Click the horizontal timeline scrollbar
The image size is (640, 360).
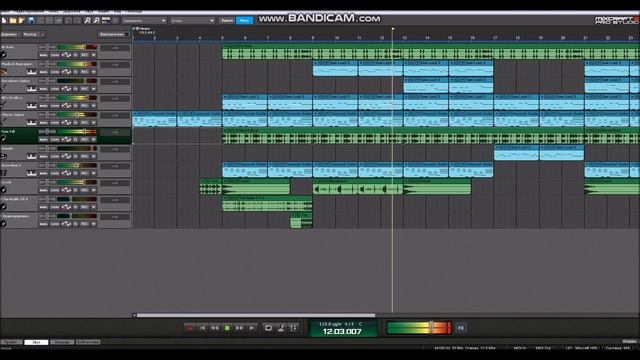pos(256,315)
